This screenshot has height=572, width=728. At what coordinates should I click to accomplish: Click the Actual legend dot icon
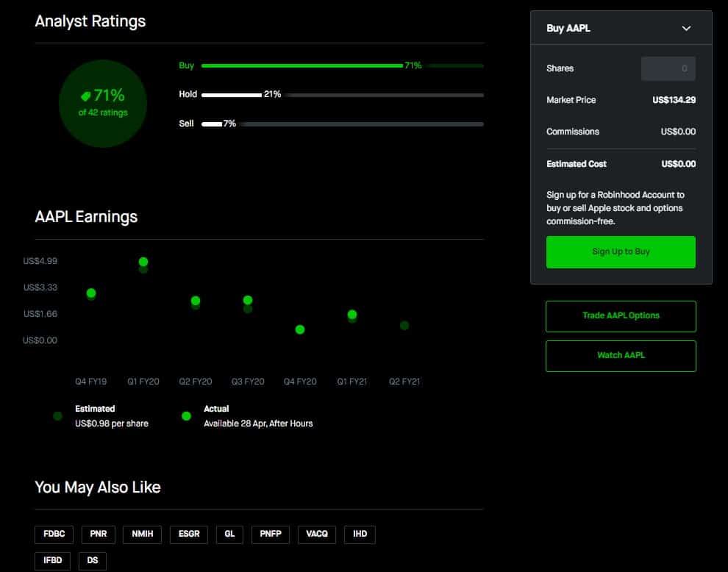pos(186,416)
